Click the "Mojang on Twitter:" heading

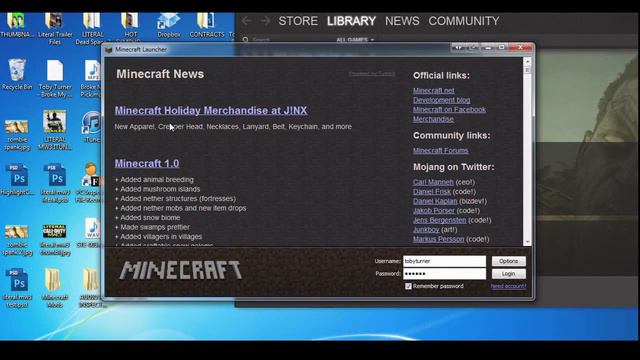(453, 167)
